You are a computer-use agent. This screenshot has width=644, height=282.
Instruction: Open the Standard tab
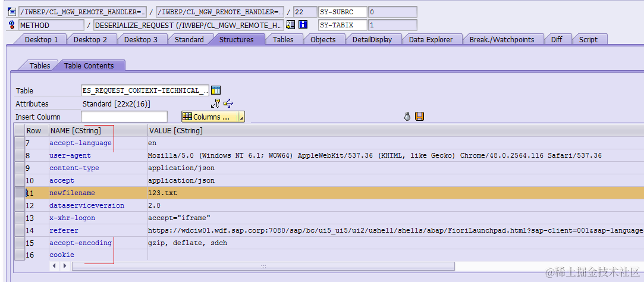coord(189,39)
